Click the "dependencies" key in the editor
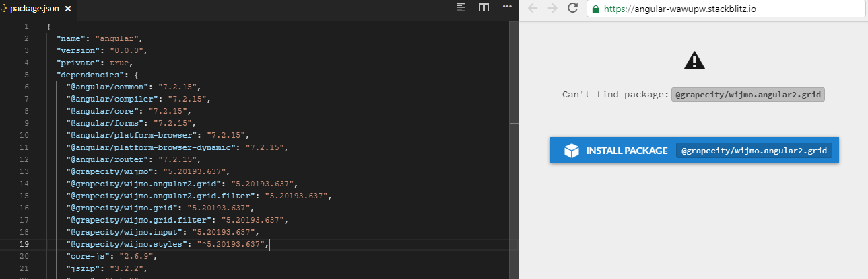868x279 pixels. click(90, 75)
